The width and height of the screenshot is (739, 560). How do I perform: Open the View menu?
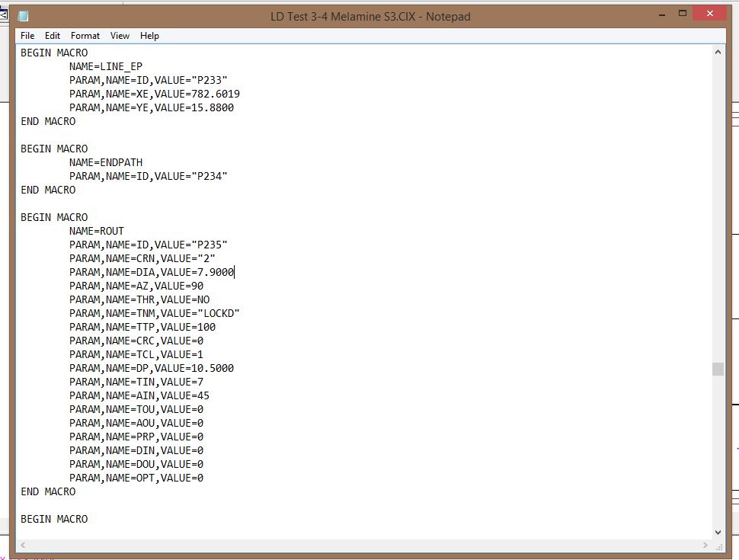[120, 36]
